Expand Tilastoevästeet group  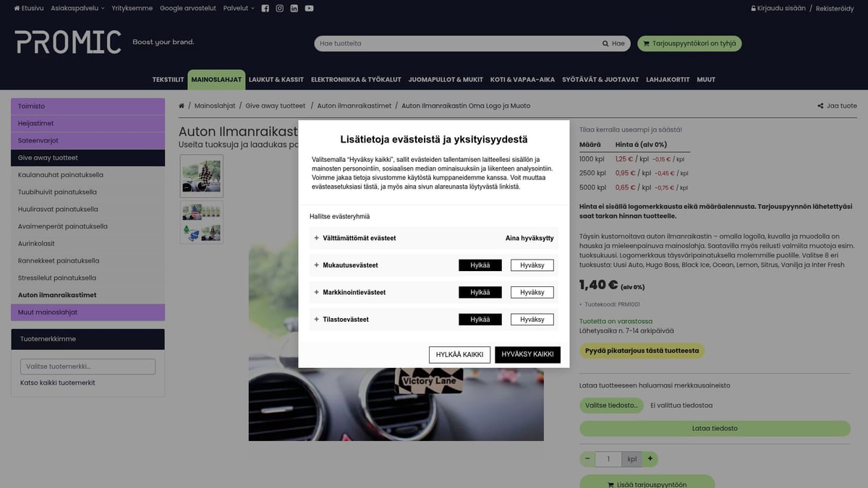[341, 319]
